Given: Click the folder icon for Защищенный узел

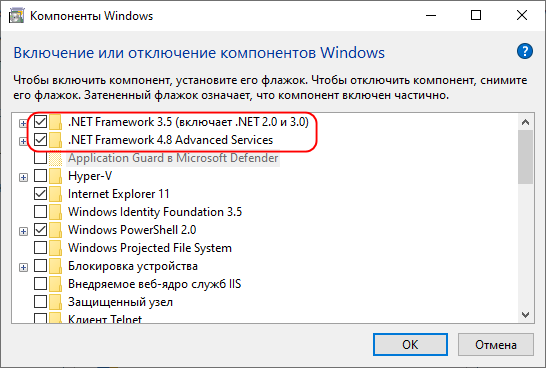Looking at the screenshot, I should (x=55, y=302).
